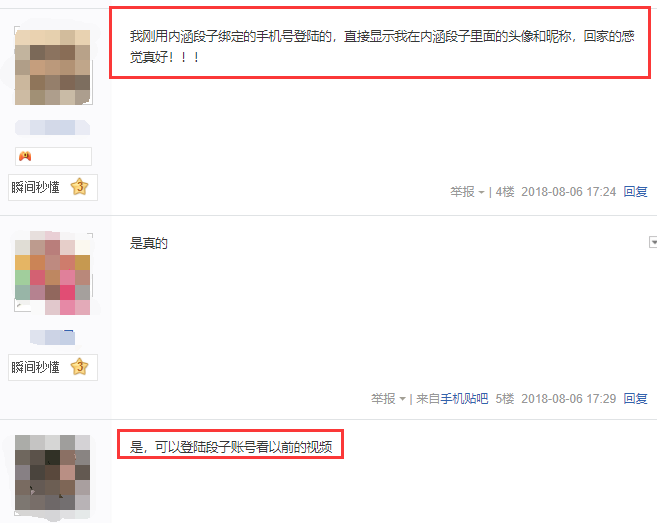Open the 手机贴吧 link

pos(464,399)
